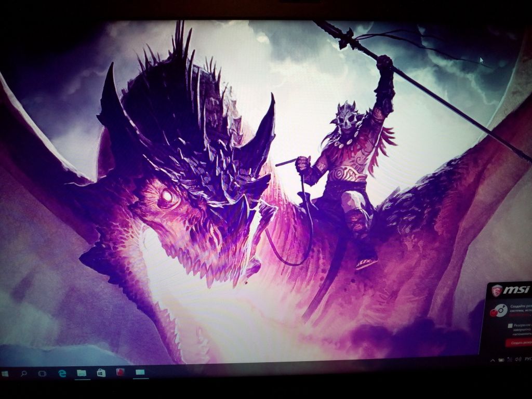Open network settings from the tray icon

point(509,360)
